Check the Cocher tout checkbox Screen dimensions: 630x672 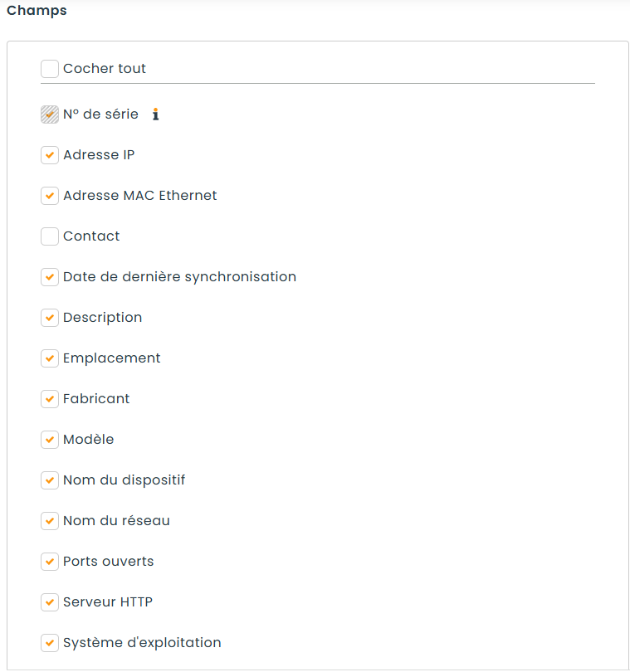pyautogui.click(x=50, y=69)
